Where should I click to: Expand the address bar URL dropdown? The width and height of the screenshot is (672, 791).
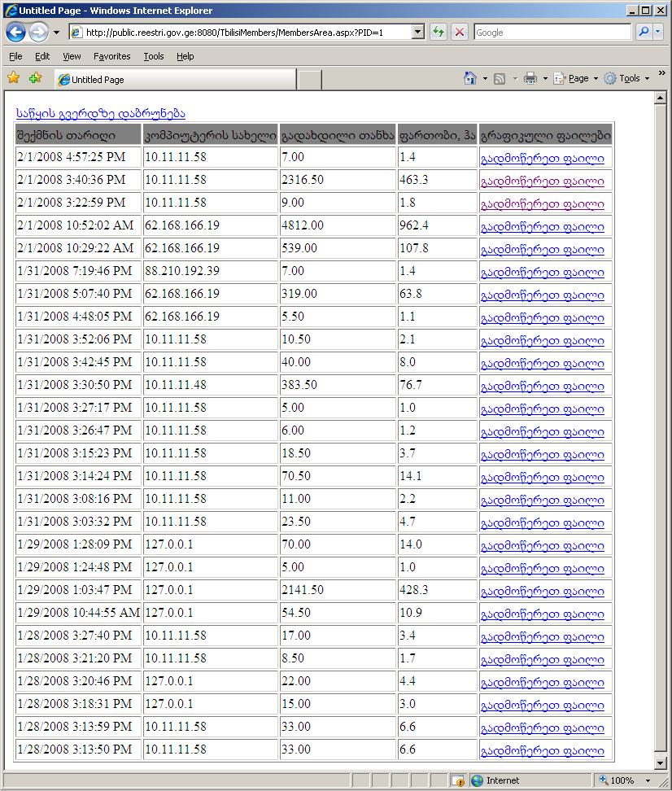click(418, 33)
